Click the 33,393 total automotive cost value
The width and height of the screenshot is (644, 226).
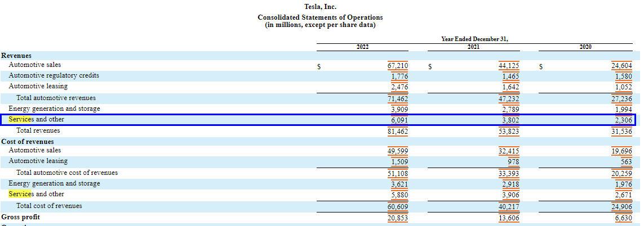[509, 174]
